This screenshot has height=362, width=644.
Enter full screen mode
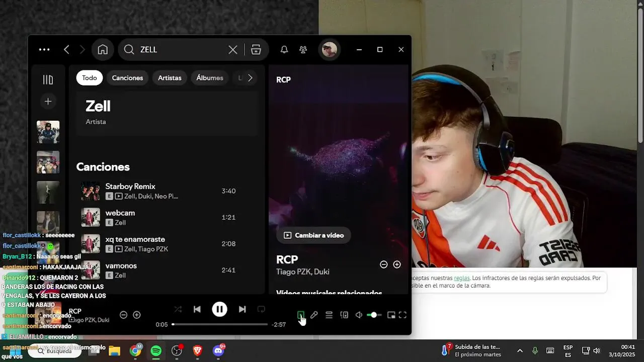click(403, 315)
